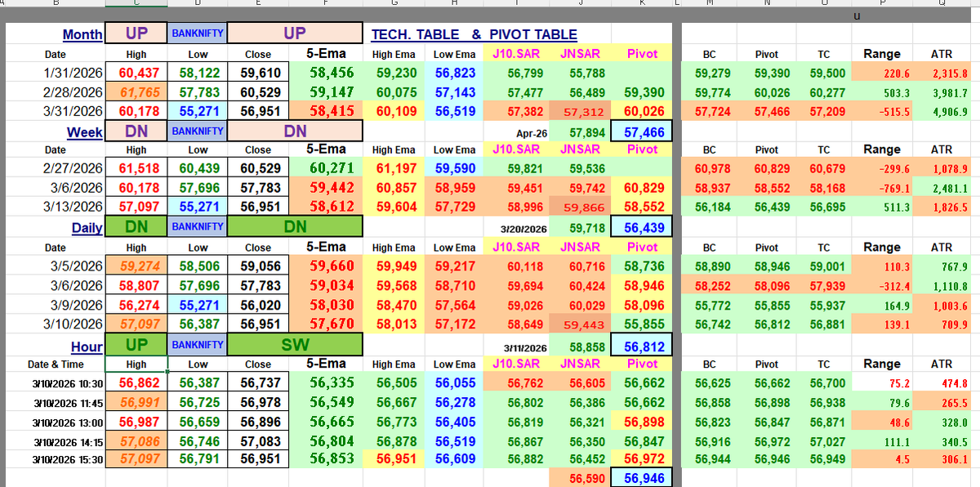Select the BANKNIFTY cell in the Daily row
Screen dimensions: 980x487
(x=197, y=226)
